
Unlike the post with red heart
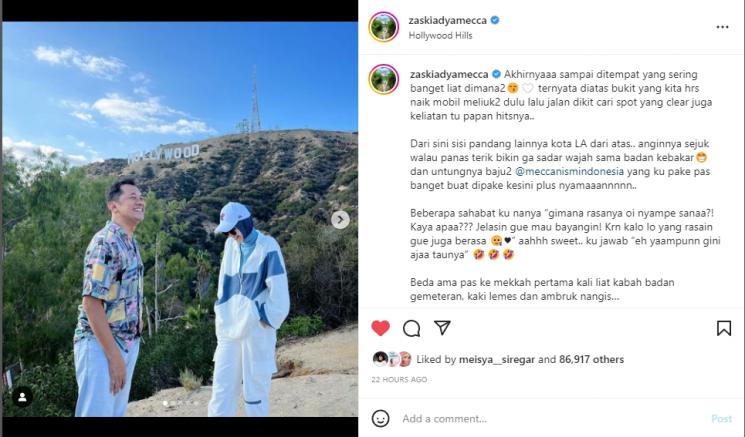[381, 328]
